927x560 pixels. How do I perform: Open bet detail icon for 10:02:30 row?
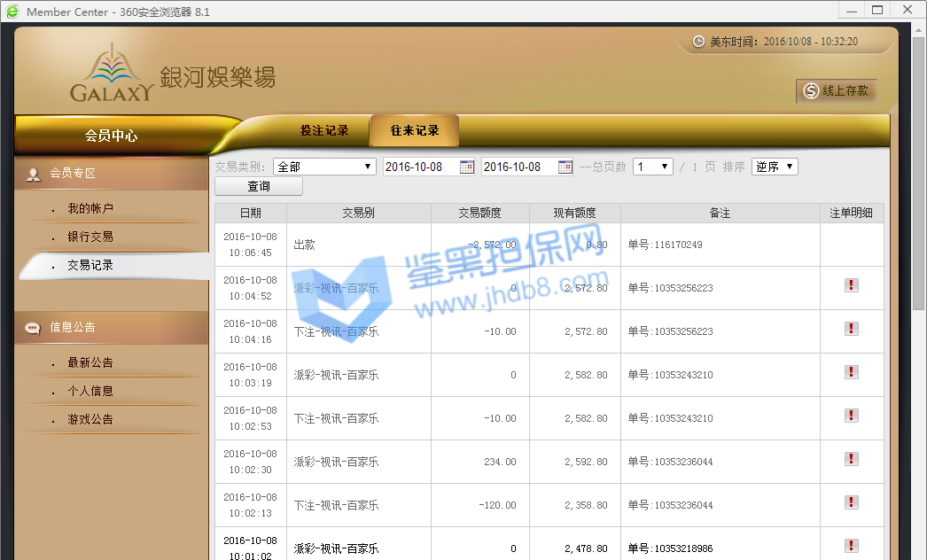click(x=852, y=459)
